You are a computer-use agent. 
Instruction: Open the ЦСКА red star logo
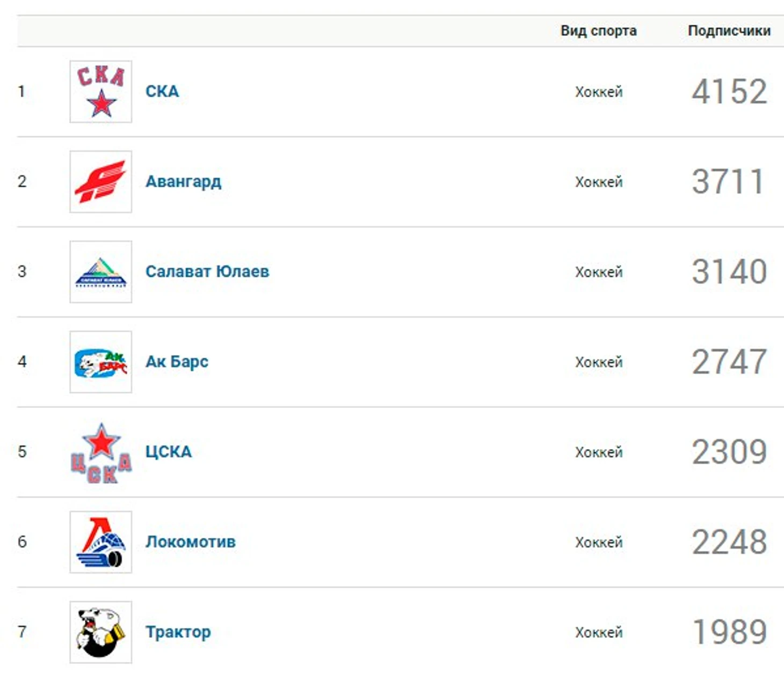(101, 452)
